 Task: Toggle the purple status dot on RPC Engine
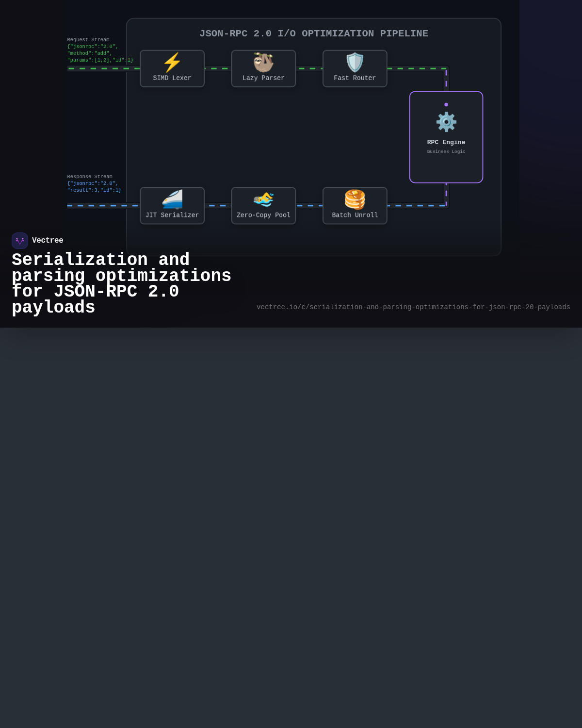446,103
